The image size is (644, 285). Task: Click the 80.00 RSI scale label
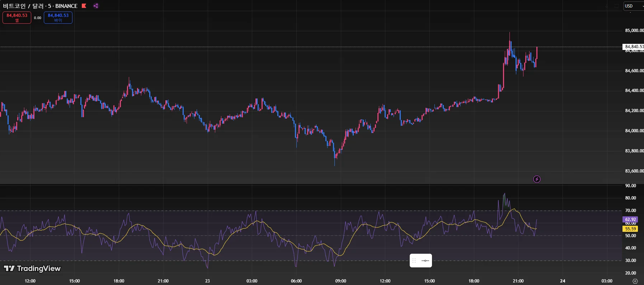[x=630, y=198]
